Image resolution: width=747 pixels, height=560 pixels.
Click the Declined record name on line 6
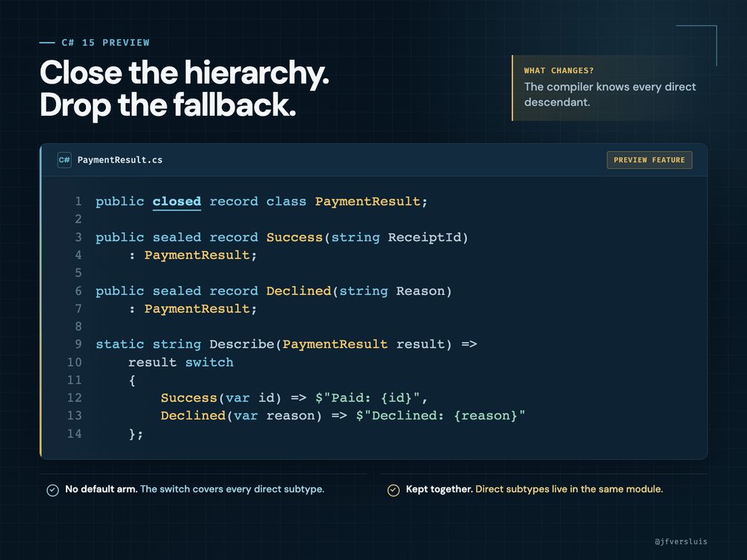(x=299, y=291)
